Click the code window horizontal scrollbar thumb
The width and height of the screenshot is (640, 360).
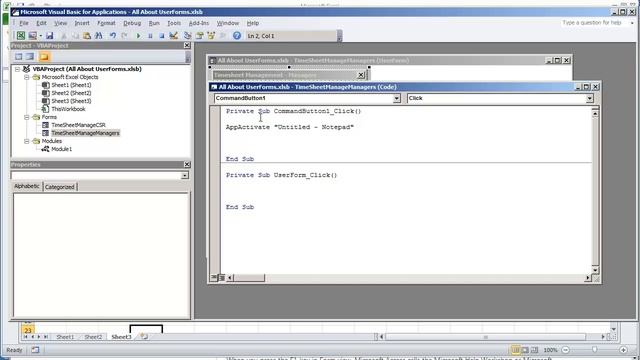click(249, 278)
